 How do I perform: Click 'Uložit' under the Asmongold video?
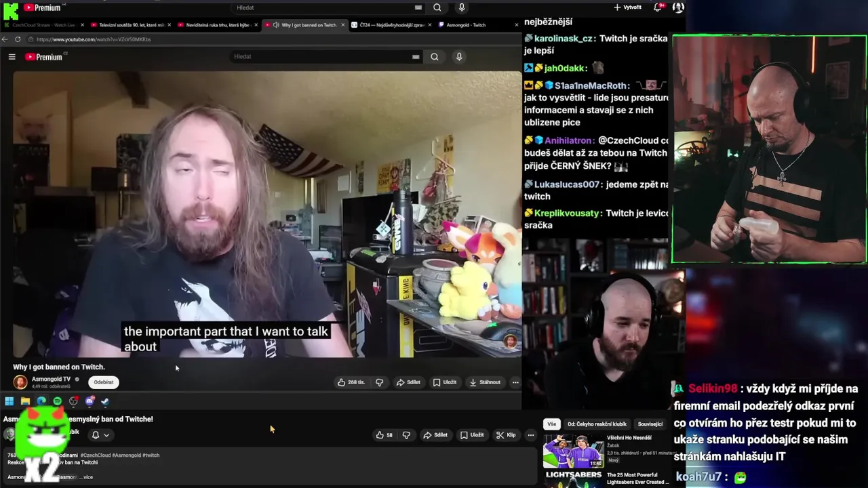(x=445, y=382)
